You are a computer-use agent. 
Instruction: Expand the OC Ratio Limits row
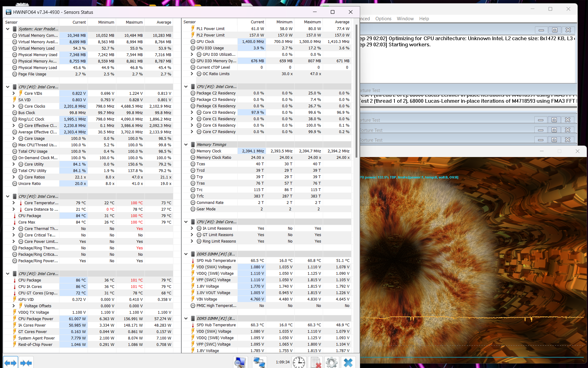[x=192, y=74]
